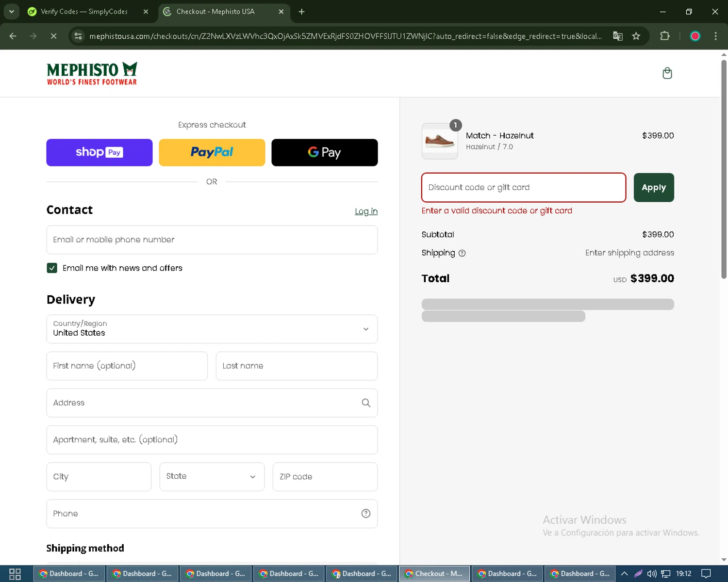Pay with Shop Pay express checkout
This screenshot has height=582, width=728.
pos(99,152)
